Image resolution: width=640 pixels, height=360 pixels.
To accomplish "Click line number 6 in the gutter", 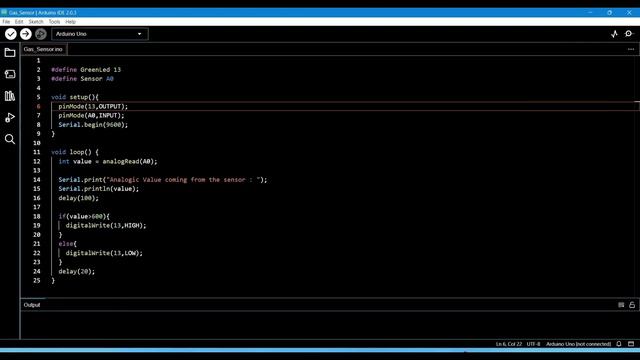I will tap(38, 107).
